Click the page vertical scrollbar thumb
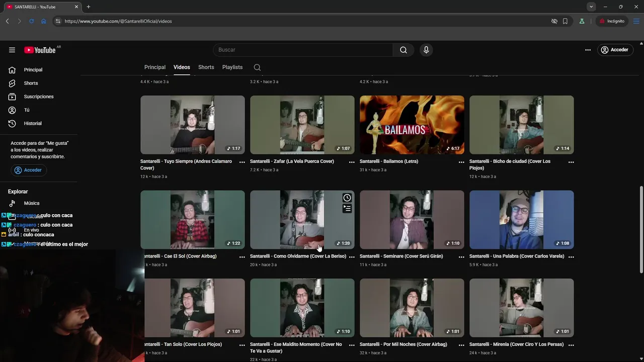 click(x=641, y=230)
